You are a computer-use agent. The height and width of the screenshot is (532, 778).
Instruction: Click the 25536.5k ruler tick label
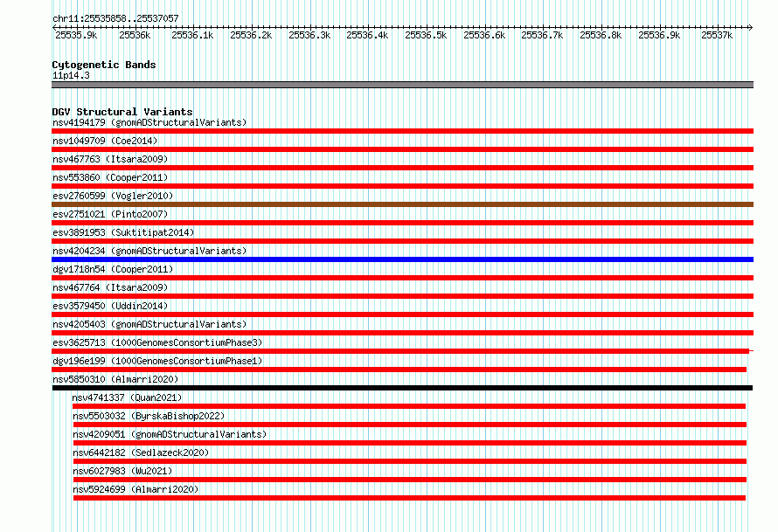(426, 35)
